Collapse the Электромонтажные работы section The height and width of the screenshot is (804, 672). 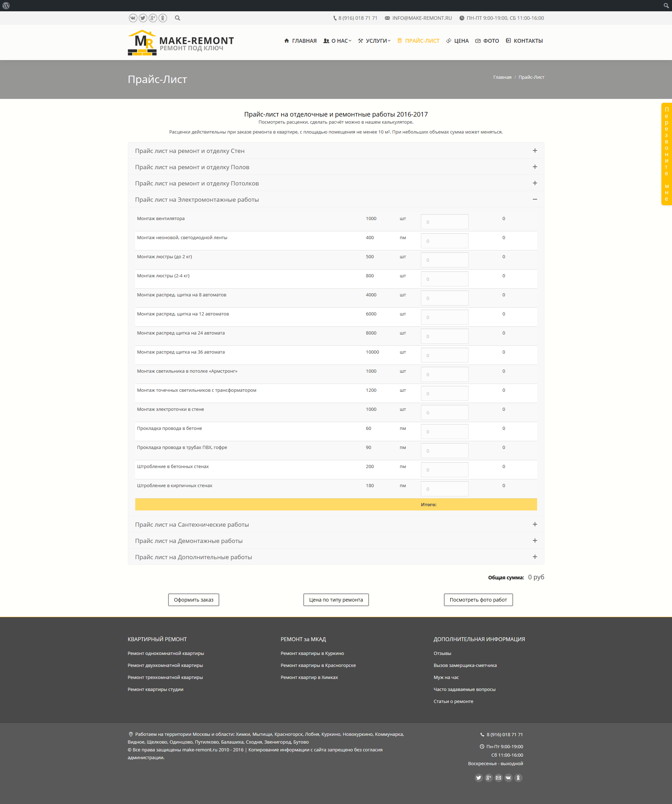(335, 200)
